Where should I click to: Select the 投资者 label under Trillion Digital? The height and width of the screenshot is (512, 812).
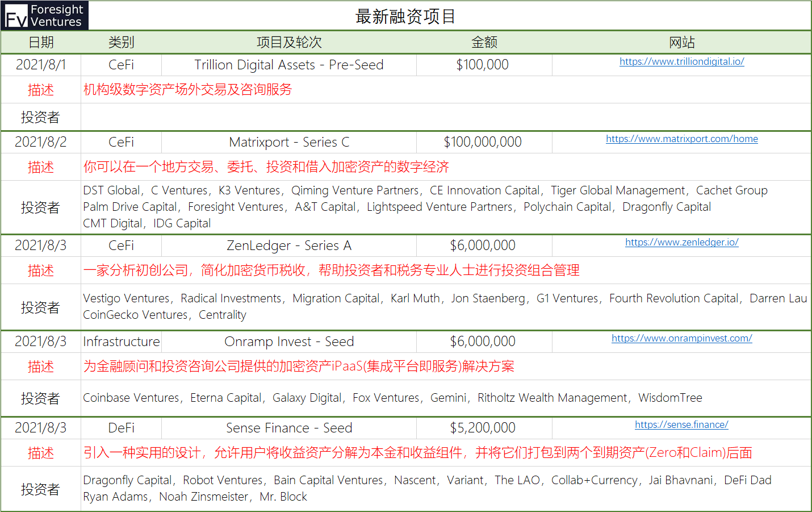(41, 117)
